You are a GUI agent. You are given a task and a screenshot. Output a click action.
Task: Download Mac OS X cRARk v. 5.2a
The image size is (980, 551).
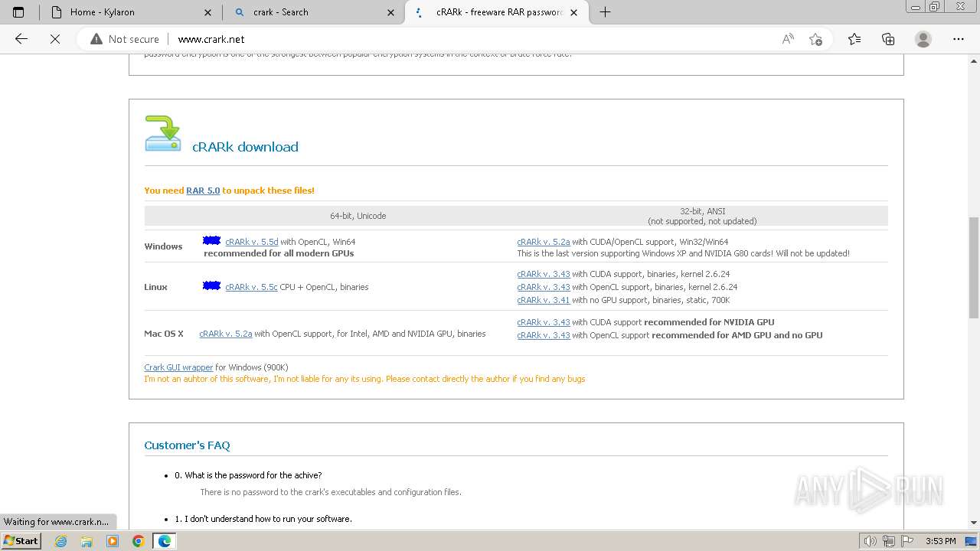(226, 334)
